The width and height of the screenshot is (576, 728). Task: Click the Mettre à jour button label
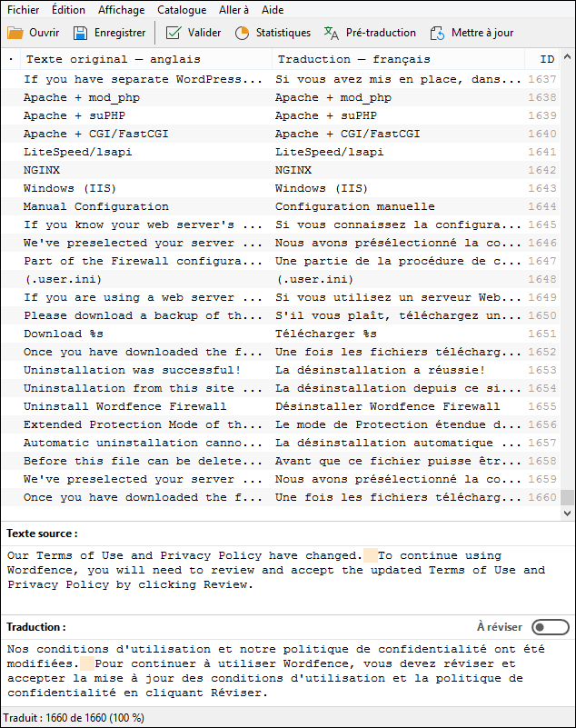[x=482, y=33]
